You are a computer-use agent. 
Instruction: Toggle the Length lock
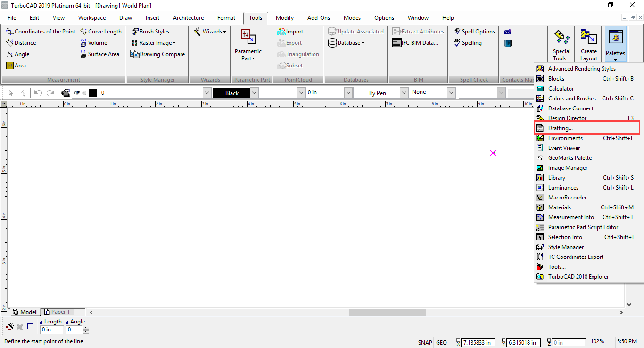(x=41, y=322)
